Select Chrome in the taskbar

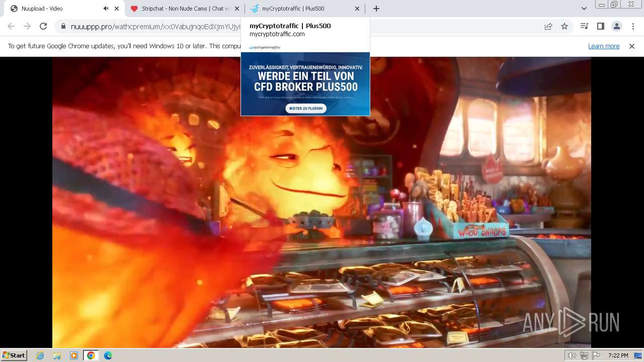click(x=91, y=355)
